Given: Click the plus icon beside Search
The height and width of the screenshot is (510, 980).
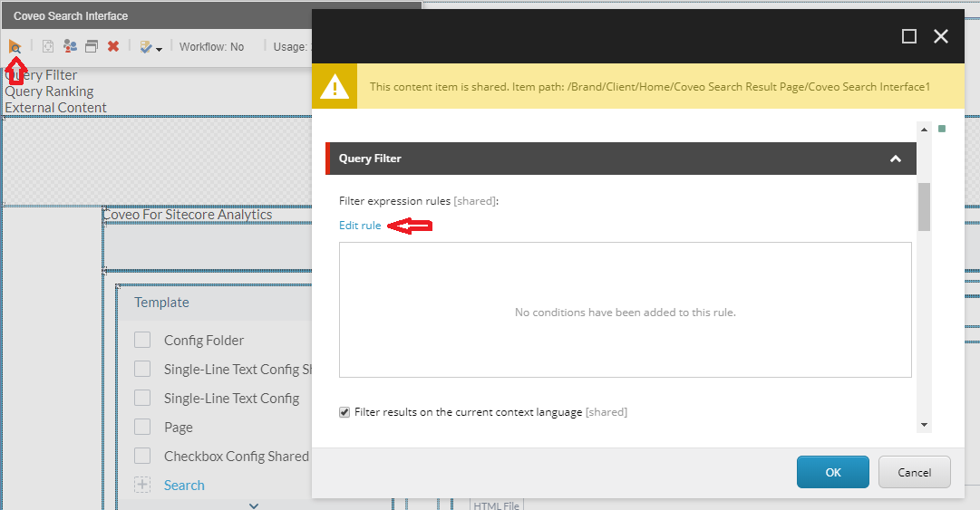Looking at the screenshot, I should 142,485.
